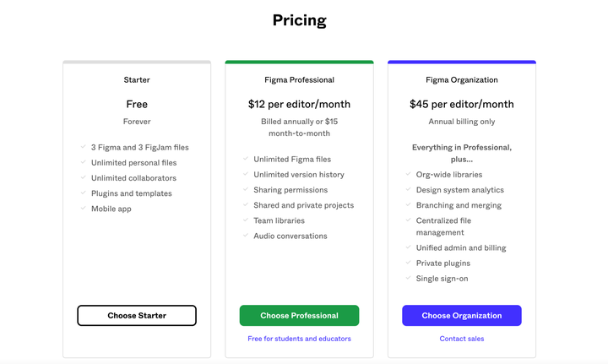Click the $45 per editor/month price
608x364 pixels.
click(x=461, y=105)
